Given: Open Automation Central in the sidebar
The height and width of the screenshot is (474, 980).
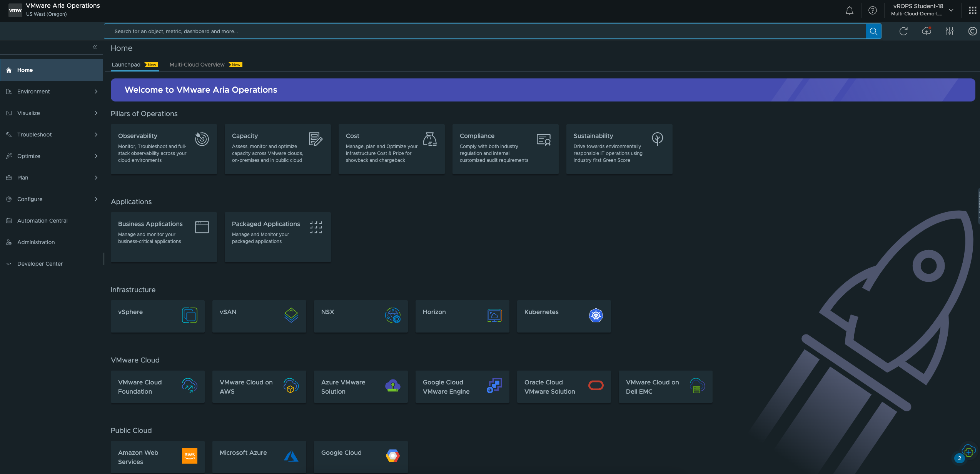Looking at the screenshot, I should click(52, 221).
